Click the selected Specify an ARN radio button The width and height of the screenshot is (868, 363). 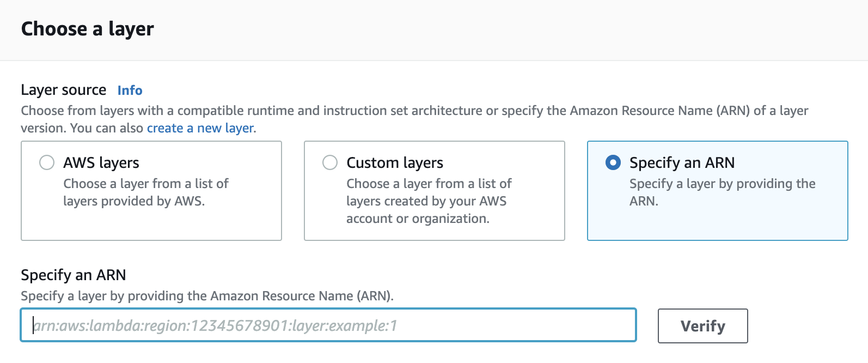(x=613, y=162)
